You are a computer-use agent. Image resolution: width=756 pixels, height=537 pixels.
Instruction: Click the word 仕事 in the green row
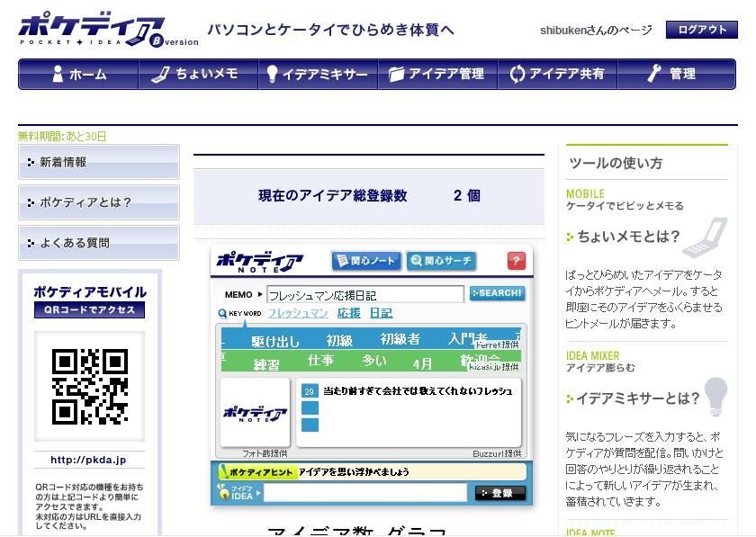(320, 360)
